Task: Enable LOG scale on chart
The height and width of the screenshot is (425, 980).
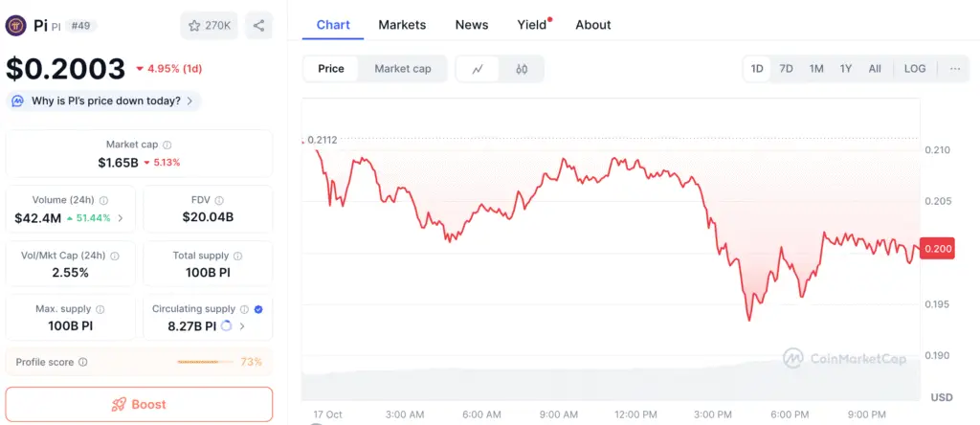Action: [x=915, y=69]
